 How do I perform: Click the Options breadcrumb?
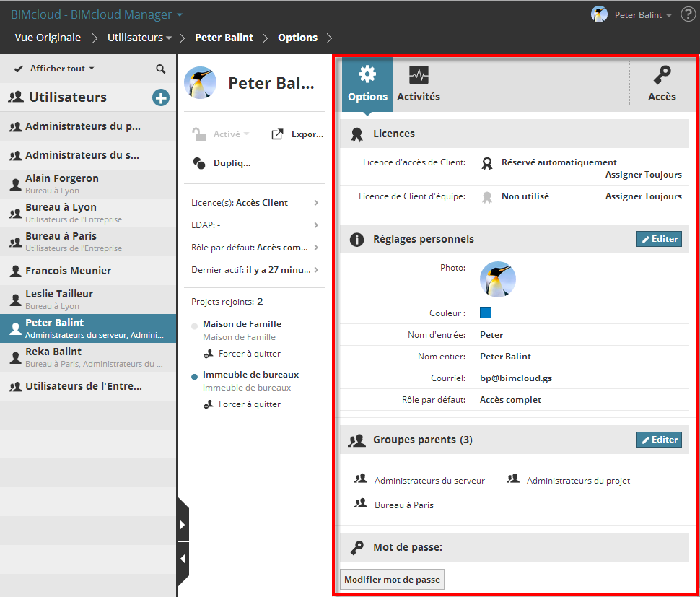coord(298,38)
